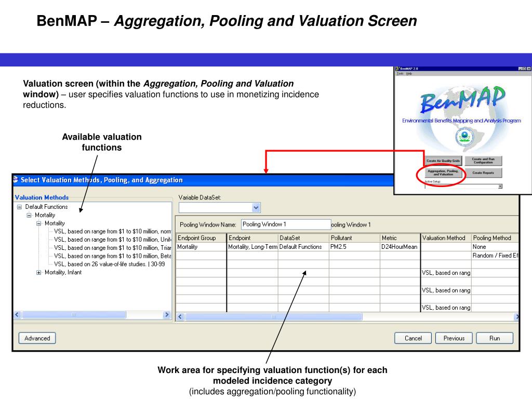Click 'Aggregation, Pooling, and Valuation' in BenMAP window
The height and width of the screenshot is (399, 532).
click(x=443, y=172)
